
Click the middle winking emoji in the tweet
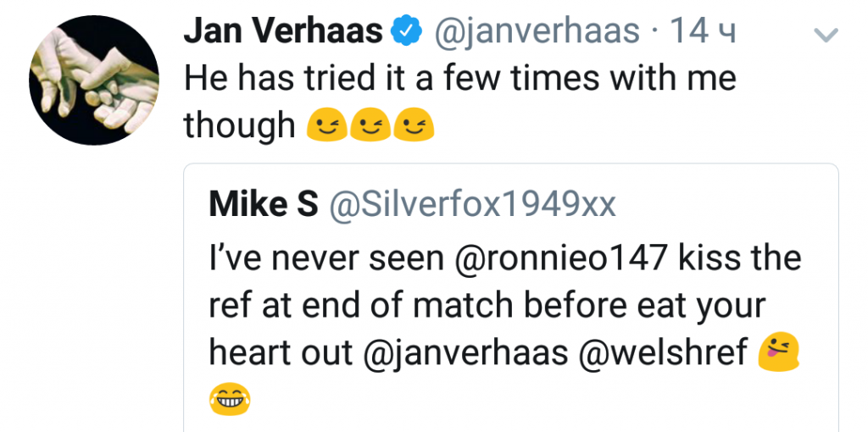coord(369,126)
